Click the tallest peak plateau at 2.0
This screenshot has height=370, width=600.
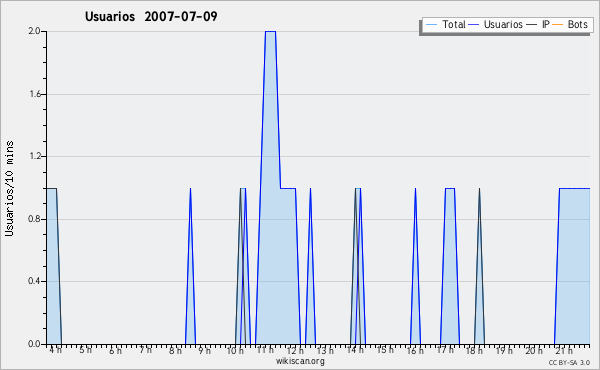(271, 32)
